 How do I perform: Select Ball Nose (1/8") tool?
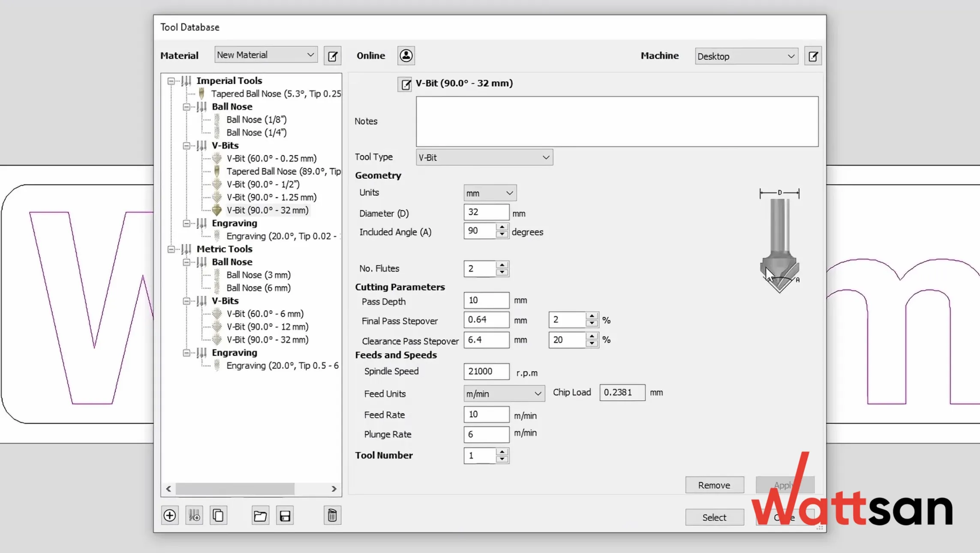pyautogui.click(x=256, y=120)
